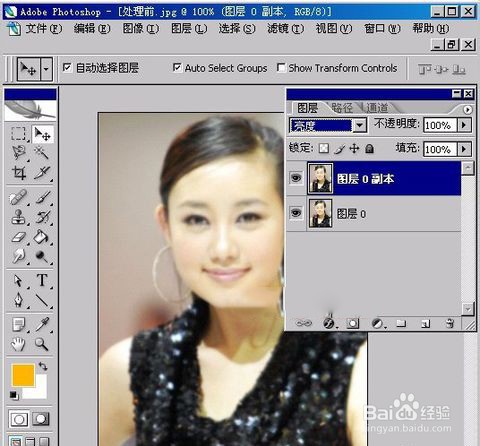Toggle lock image pixels
480x446 pixels.
(339, 148)
